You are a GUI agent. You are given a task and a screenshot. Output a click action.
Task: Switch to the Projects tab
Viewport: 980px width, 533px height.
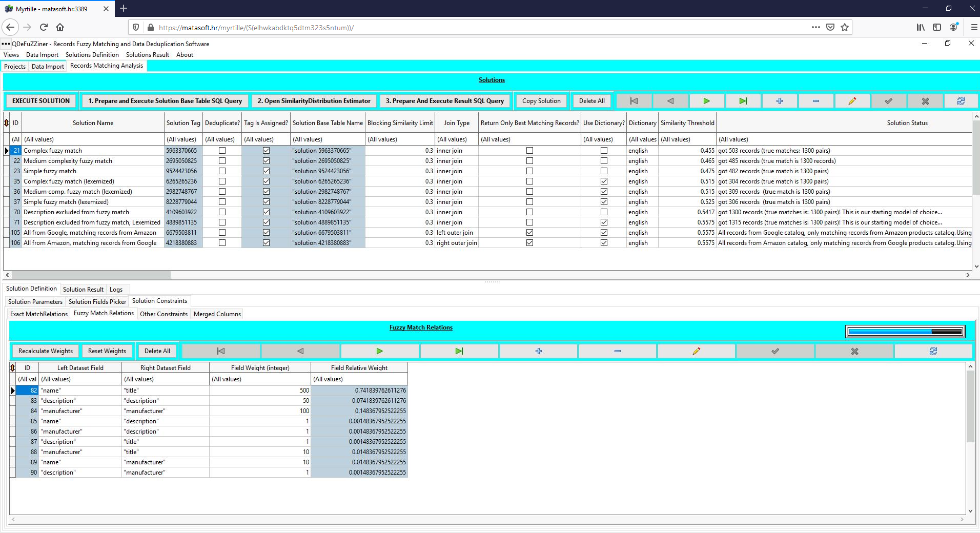[15, 66]
